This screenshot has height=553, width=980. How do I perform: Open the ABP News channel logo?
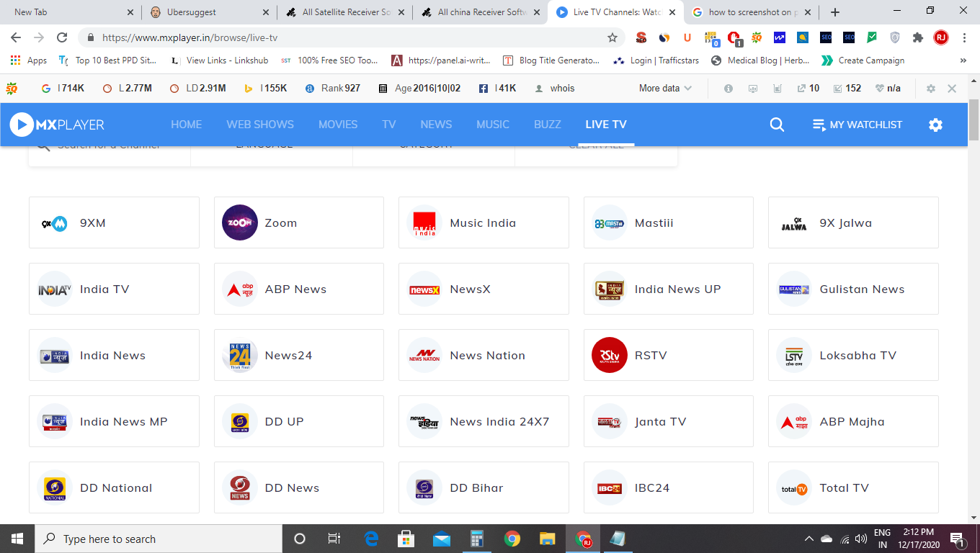click(240, 289)
